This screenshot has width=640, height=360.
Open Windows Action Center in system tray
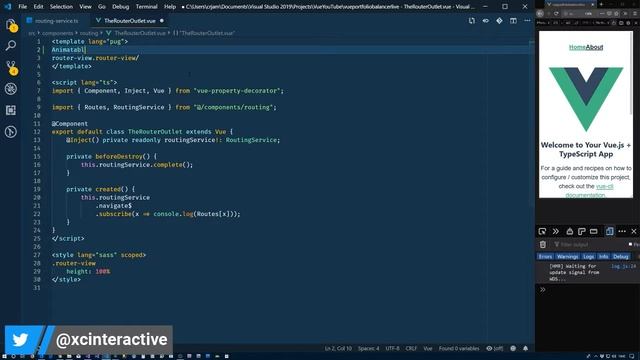click(632, 356)
